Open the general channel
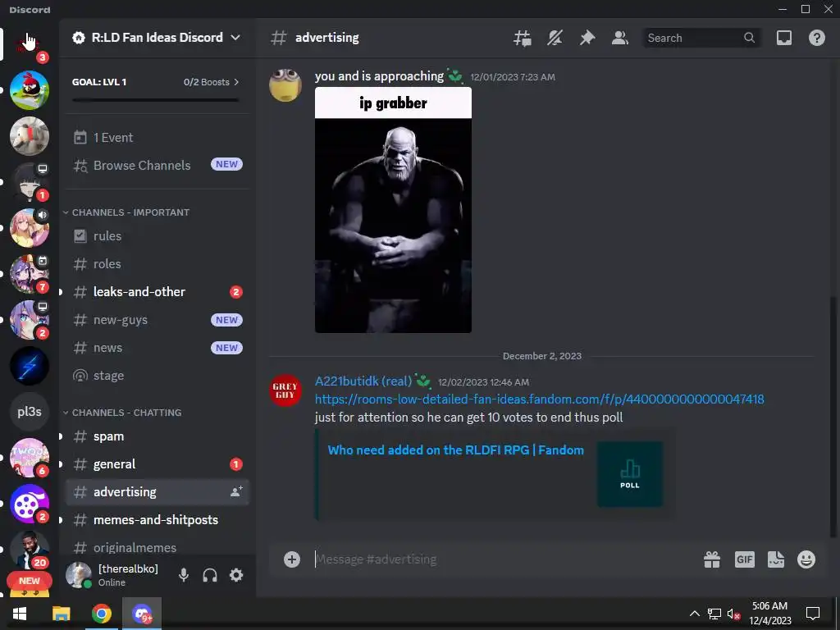The height and width of the screenshot is (630, 840). [157, 464]
